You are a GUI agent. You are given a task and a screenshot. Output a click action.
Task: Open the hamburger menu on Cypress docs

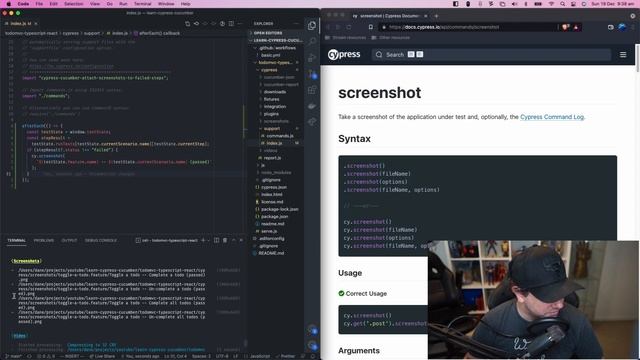pyautogui.click(x=623, y=54)
